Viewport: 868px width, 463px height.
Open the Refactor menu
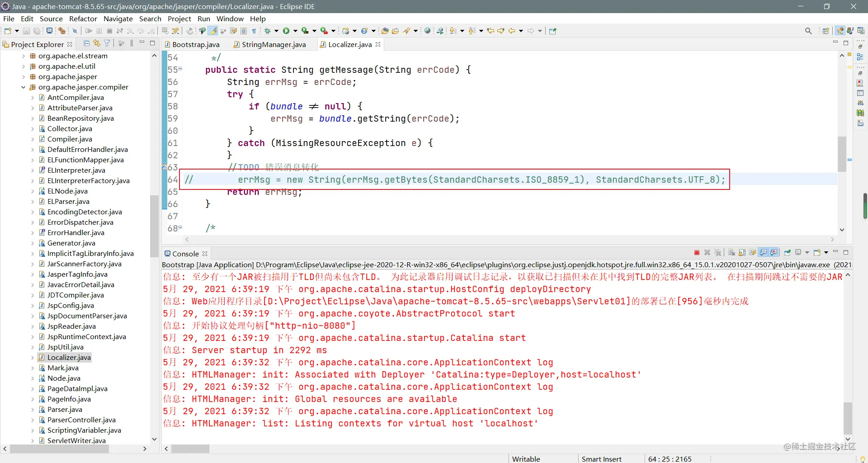pyautogui.click(x=83, y=19)
